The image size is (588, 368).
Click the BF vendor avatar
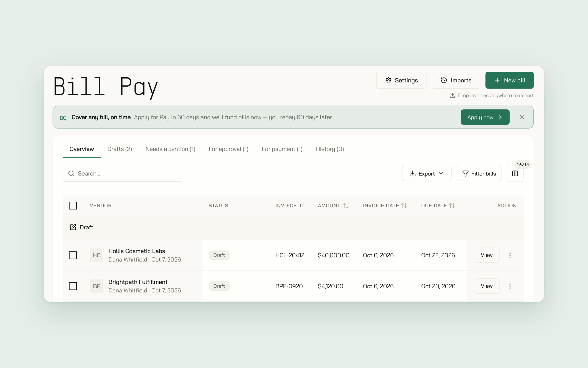point(97,286)
